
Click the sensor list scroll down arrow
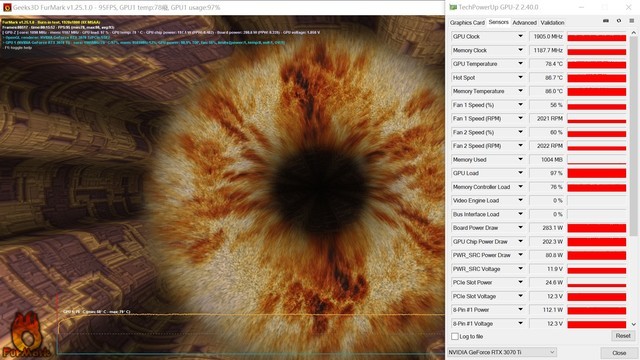coord(633,324)
